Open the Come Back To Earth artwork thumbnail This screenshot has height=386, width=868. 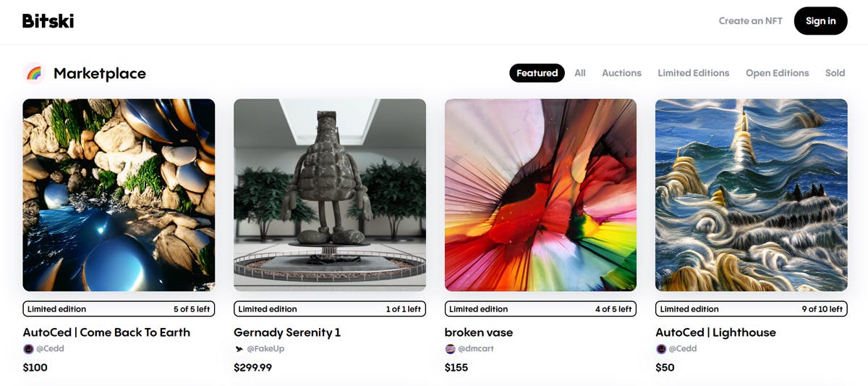[x=119, y=195]
